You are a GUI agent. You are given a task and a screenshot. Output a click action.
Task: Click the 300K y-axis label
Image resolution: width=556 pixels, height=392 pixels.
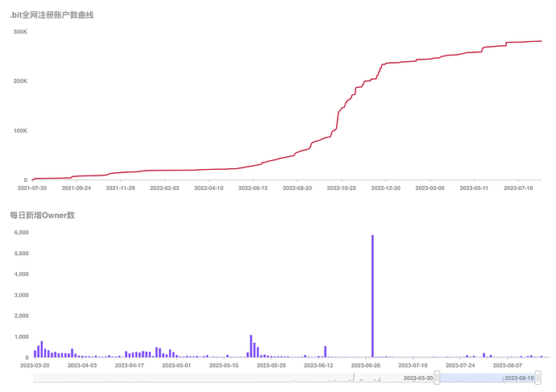(x=20, y=32)
